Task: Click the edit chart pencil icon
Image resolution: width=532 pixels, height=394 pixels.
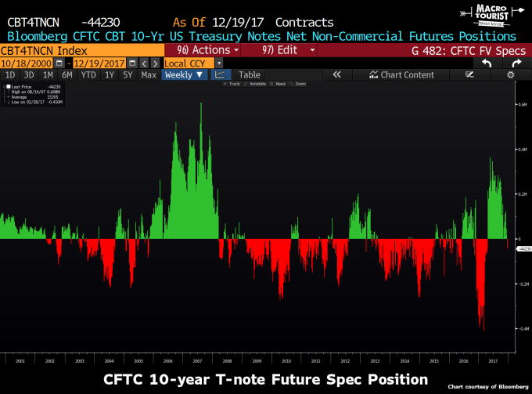Action: click(x=469, y=75)
